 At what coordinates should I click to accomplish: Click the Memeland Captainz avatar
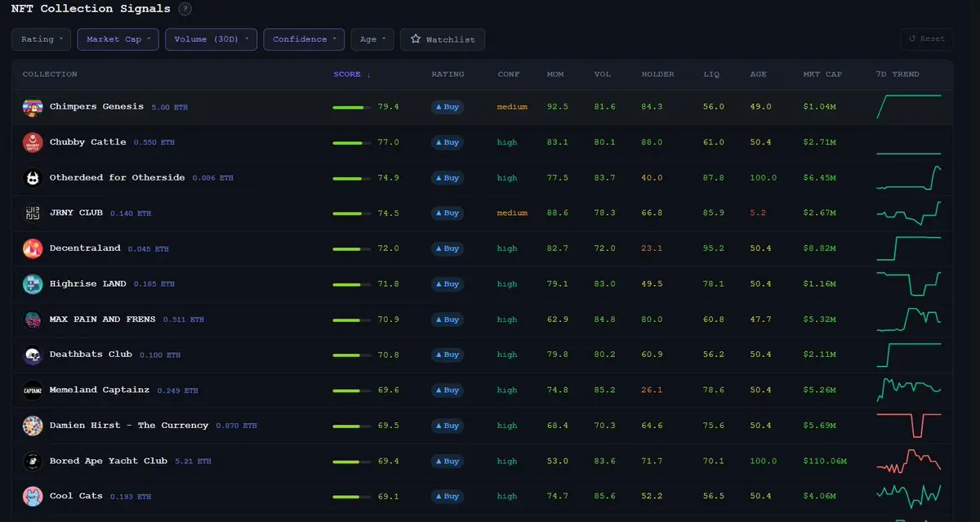click(33, 390)
